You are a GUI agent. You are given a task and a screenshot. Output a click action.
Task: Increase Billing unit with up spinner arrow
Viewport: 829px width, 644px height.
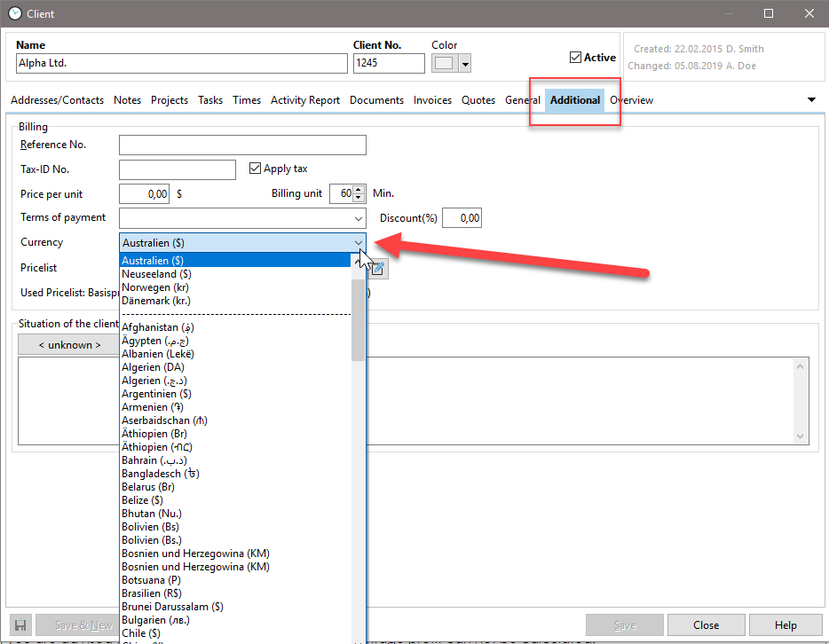click(359, 190)
